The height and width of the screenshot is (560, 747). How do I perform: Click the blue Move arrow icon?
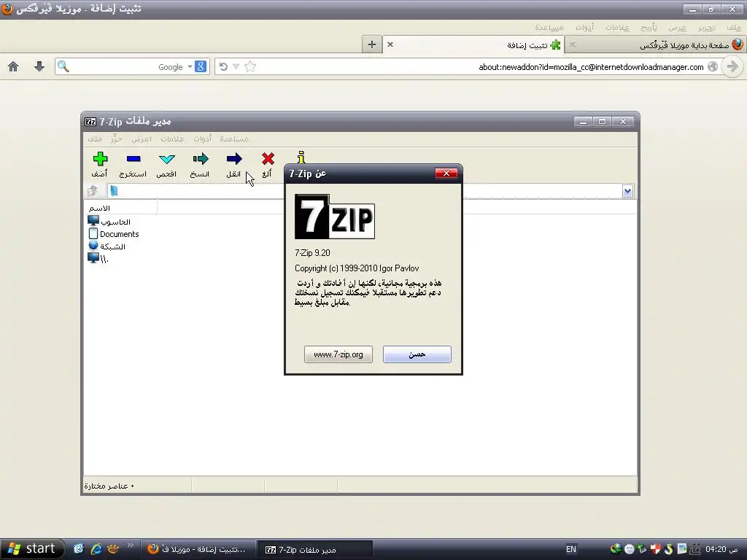coord(234,158)
